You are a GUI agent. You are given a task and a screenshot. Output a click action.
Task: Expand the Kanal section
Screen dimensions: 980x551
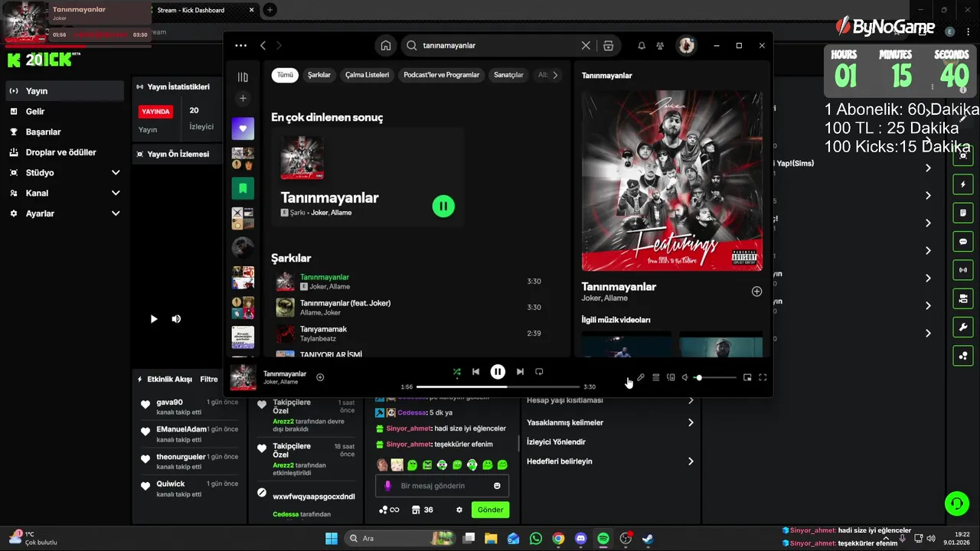click(x=64, y=193)
